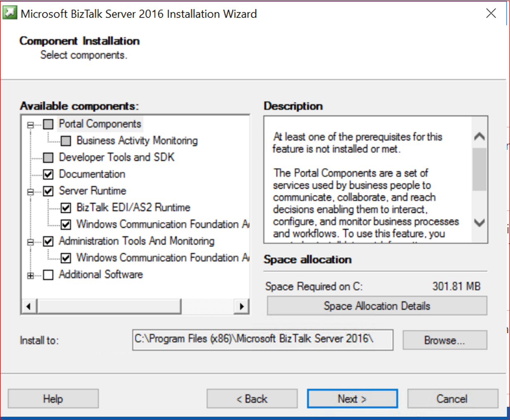Close the Installation Wizard window

coord(491,13)
